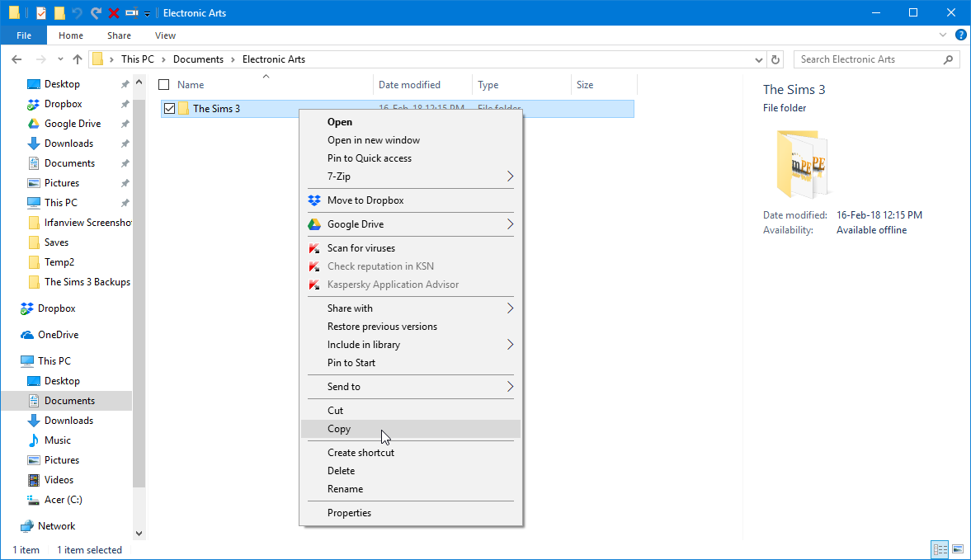Open the address bar history dropdown
Screen dimensions: 971x560
point(759,59)
